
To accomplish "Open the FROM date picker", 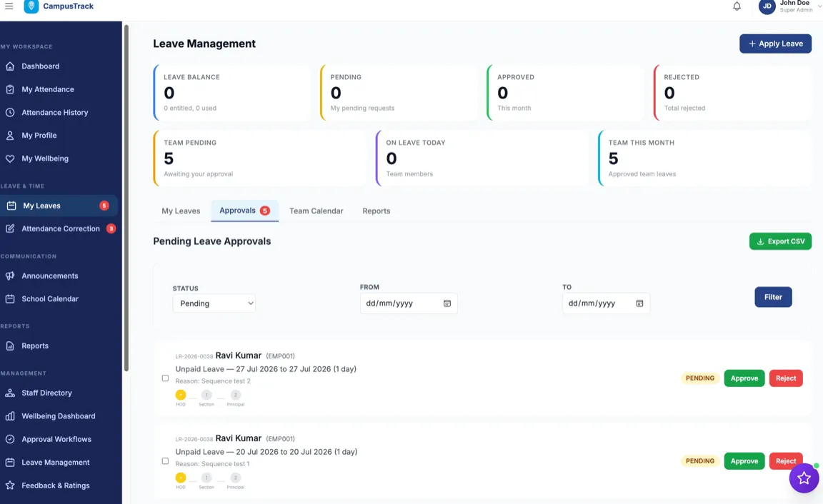I will (447, 303).
